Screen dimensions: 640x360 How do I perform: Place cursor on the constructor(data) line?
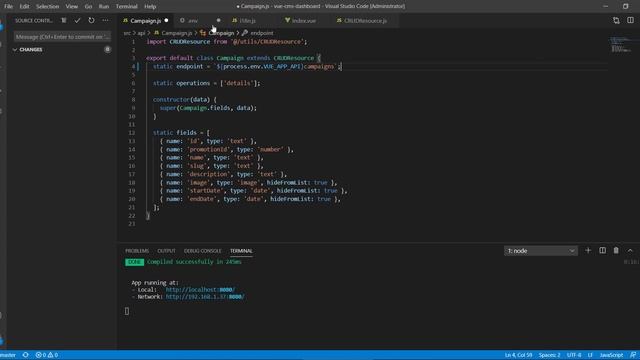184,100
